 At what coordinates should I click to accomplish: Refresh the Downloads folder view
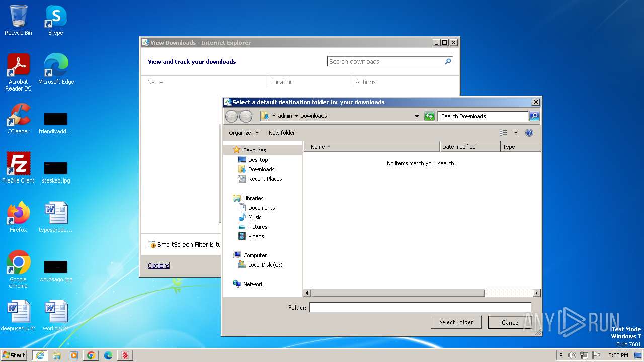429,116
